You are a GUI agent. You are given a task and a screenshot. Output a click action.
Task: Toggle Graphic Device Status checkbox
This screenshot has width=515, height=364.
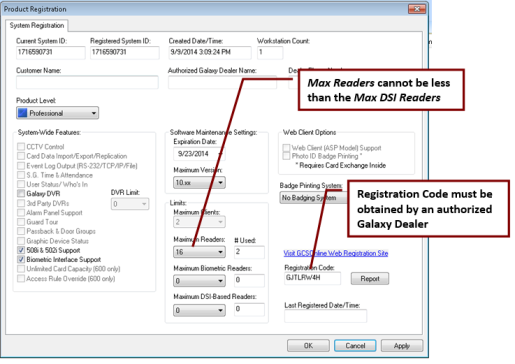tap(21, 241)
